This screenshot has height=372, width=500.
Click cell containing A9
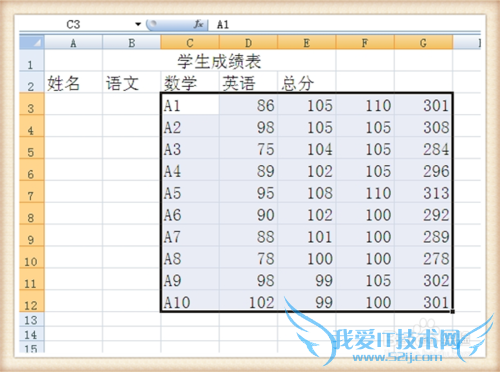190,280
